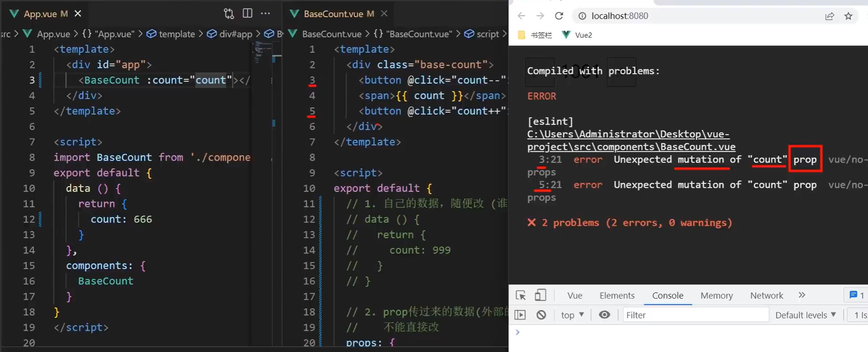Viewport: 868px width, 352px height.
Task: Click 'count: 666' in App.vue
Action: pyautogui.click(x=121, y=219)
